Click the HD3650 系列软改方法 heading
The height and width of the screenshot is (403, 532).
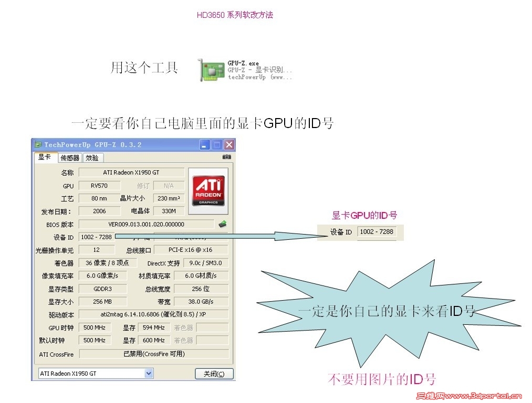pos(235,15)
